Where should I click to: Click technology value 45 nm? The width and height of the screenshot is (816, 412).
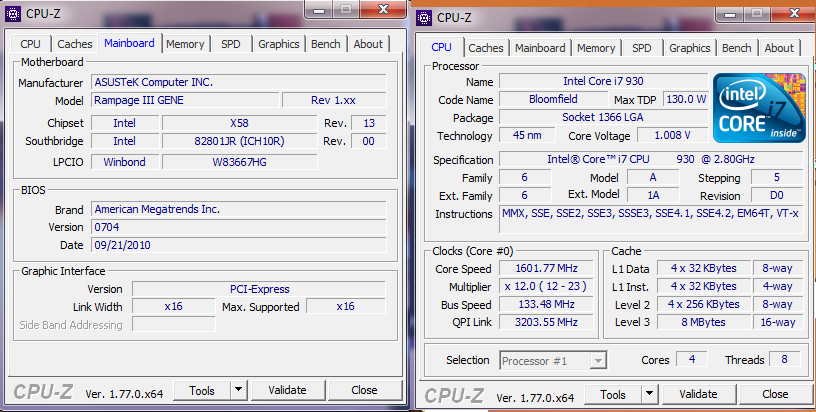[527, 135]
